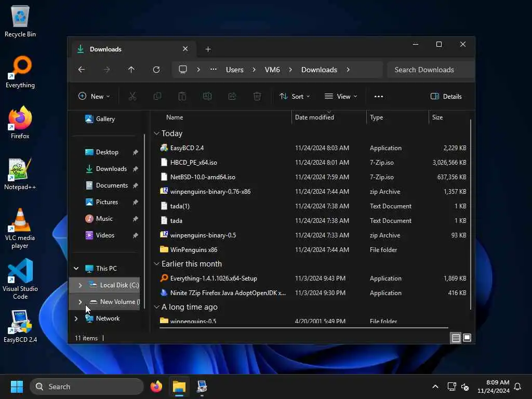
Task: Collapse the Today group
Action: click(156, 134)
